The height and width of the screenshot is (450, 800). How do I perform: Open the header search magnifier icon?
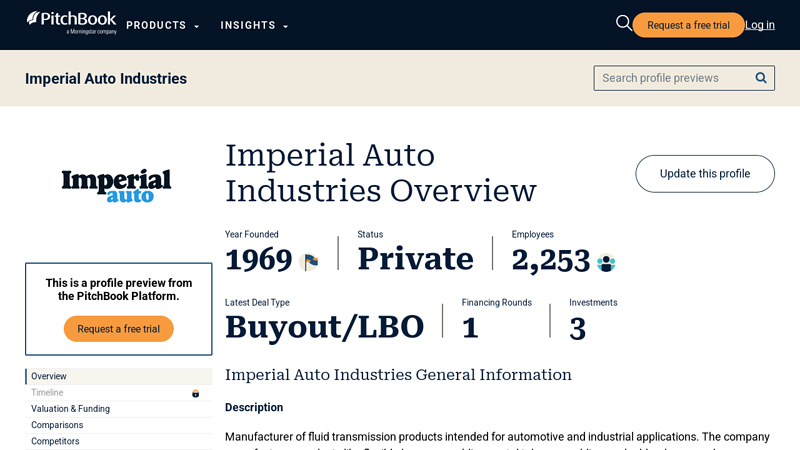(x=623, y=23)
